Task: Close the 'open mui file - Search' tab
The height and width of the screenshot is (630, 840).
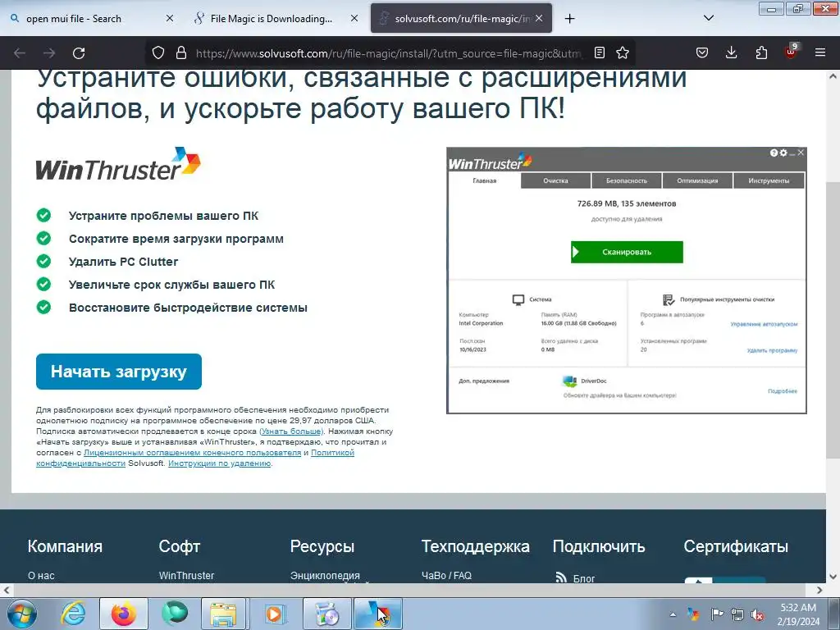Action: (x=169, y=18)
